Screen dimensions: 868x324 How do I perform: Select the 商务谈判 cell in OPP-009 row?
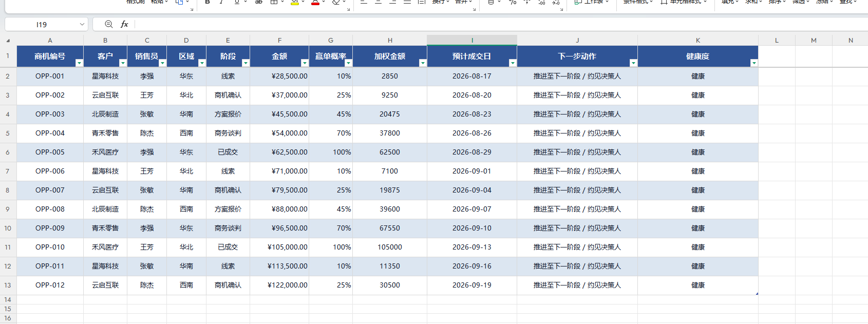(228, 228)
